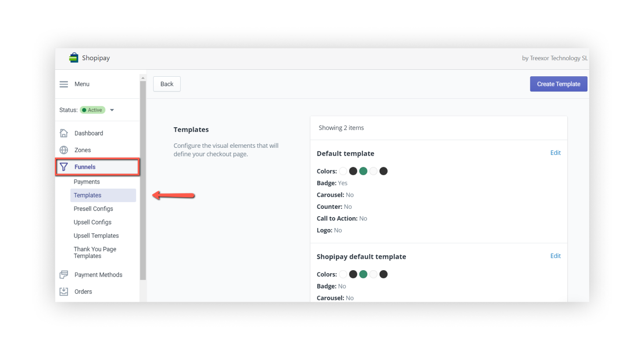Open Presell Configs submenu item
644x350 pixels.
tap(93, 209)
